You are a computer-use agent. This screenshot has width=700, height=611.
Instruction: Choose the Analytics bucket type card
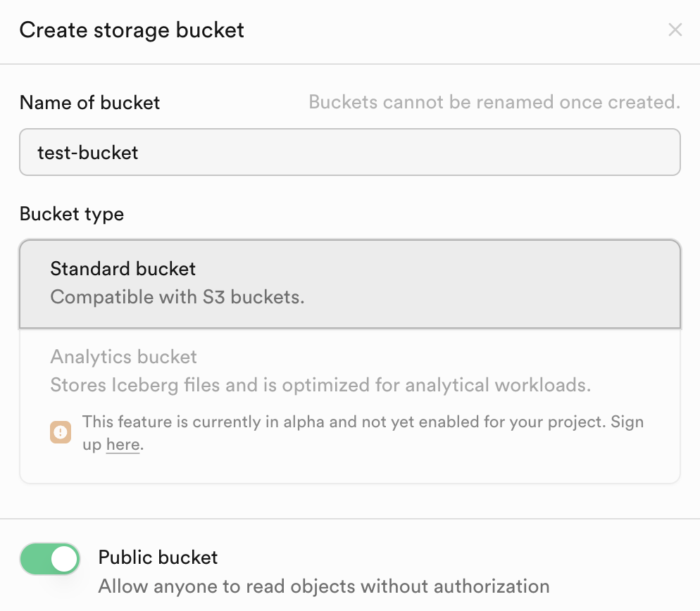click(x=349, y=406)
